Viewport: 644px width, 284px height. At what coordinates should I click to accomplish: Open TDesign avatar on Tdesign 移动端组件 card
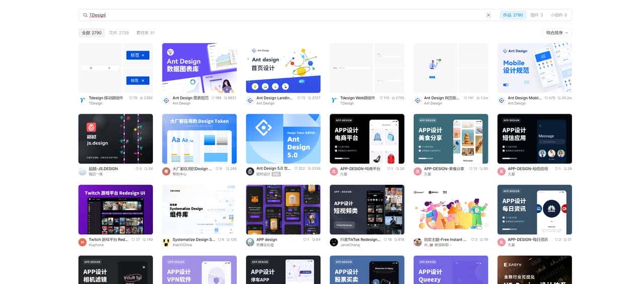[x=83, y=100]
